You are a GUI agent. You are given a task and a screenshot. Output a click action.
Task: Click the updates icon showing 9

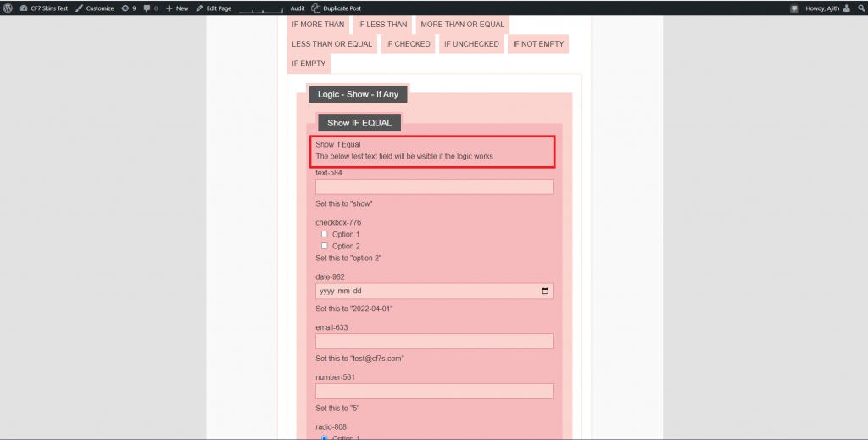point(129,8)
